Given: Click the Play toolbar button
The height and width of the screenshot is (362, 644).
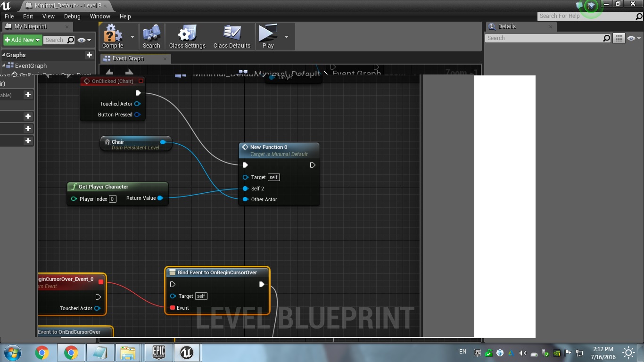Looking at the screenshot, I should point(268,37).
